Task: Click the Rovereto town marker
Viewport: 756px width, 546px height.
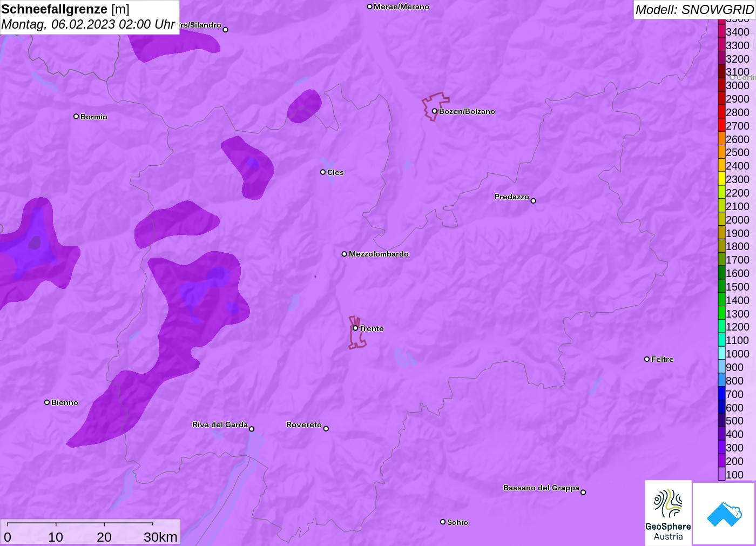Action: tap(326, 428)
